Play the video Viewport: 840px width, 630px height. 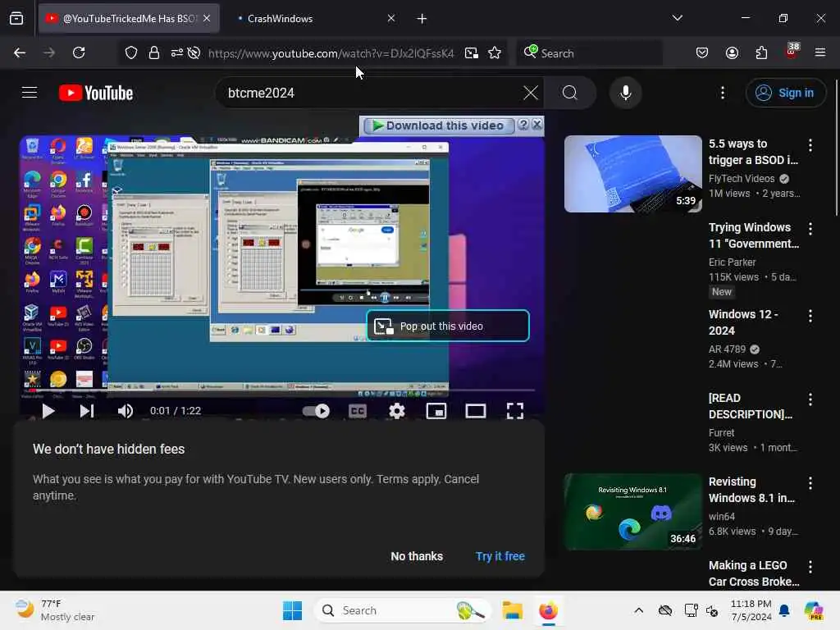pos(48,411)
